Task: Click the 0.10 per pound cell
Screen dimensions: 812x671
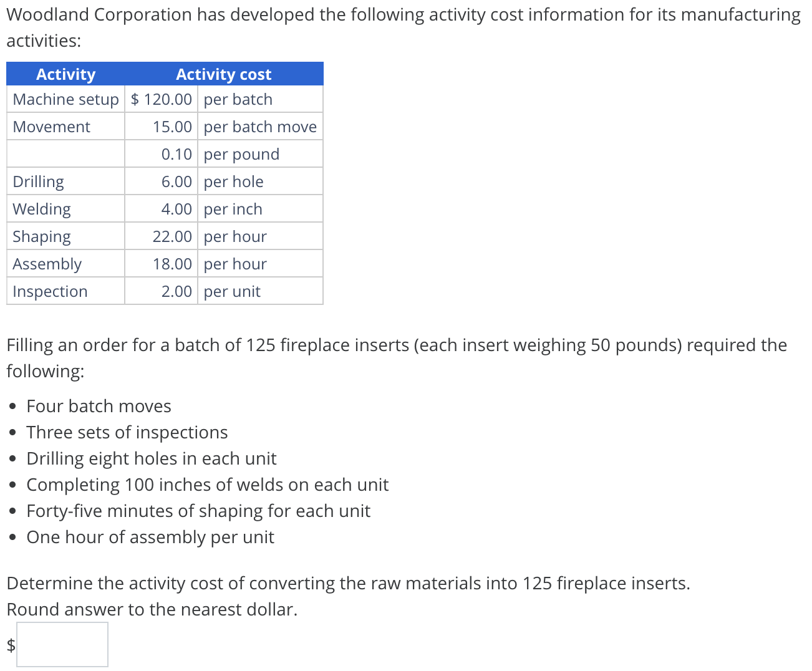Action: pyautogui.click(x=175, y=153)
